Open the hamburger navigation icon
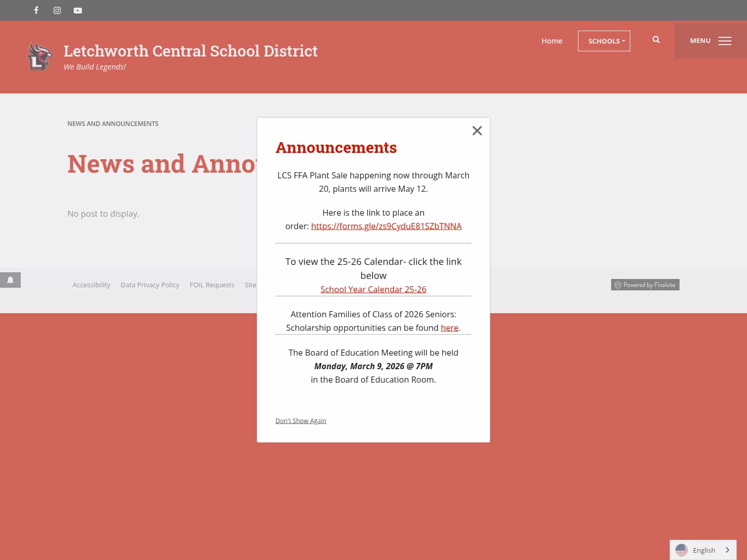Screen dimensions: 747x560 tap(725, 41)
